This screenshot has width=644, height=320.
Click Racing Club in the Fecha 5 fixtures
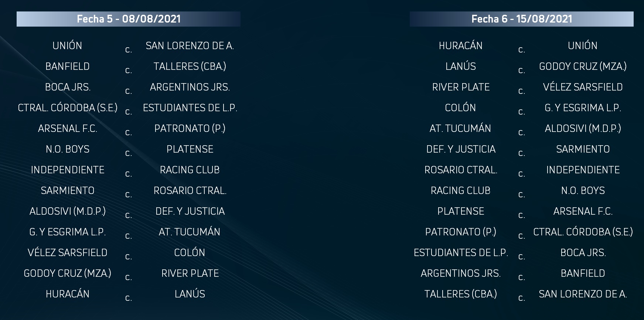click(190, 170)
